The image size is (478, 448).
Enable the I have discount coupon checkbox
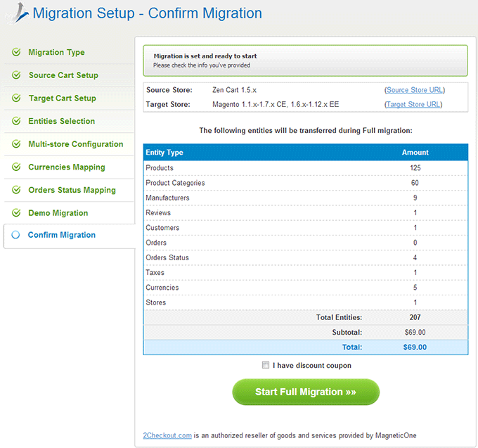[x=266, y=365]
